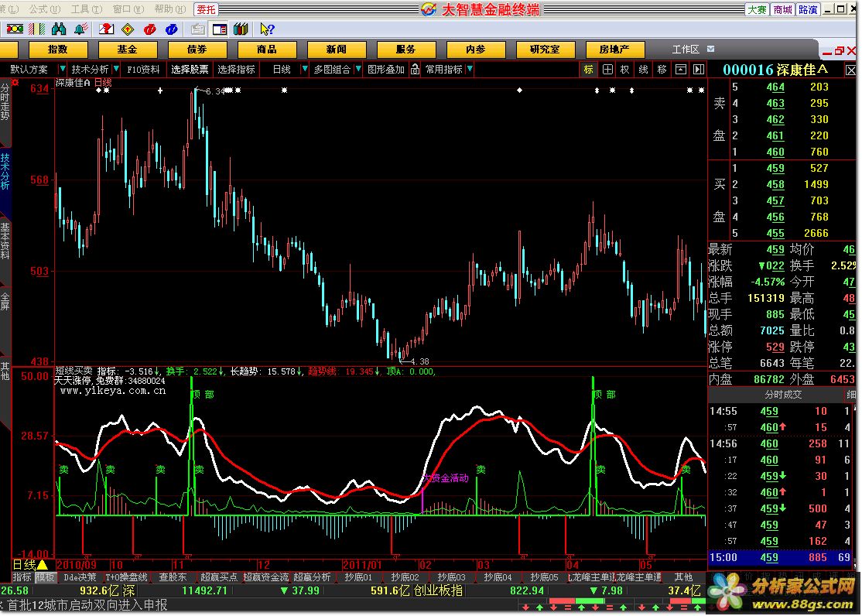This screenshot has height=616, width=862.
Task: Open the 帮助 menu
Action: [170, 9]
